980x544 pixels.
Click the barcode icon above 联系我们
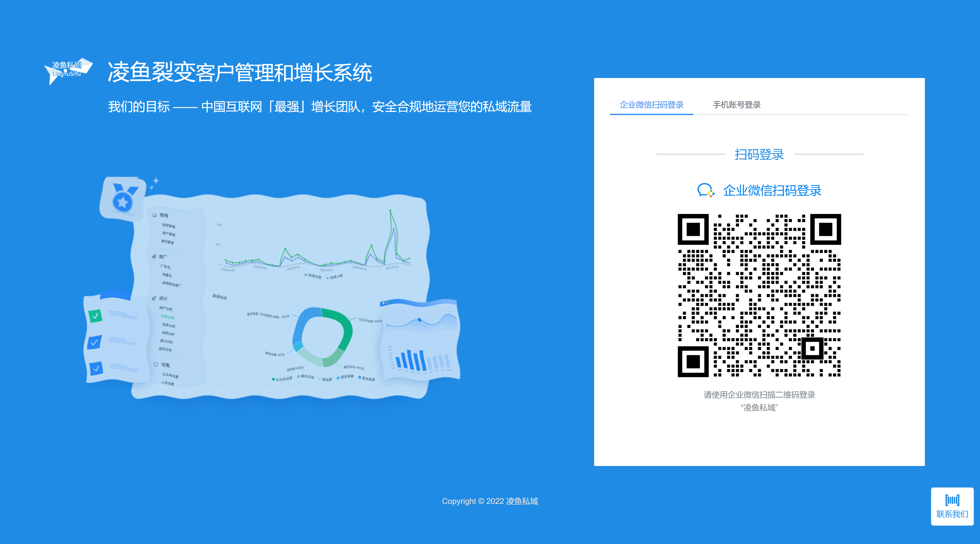pyautogui.click(x=952, y=500)
